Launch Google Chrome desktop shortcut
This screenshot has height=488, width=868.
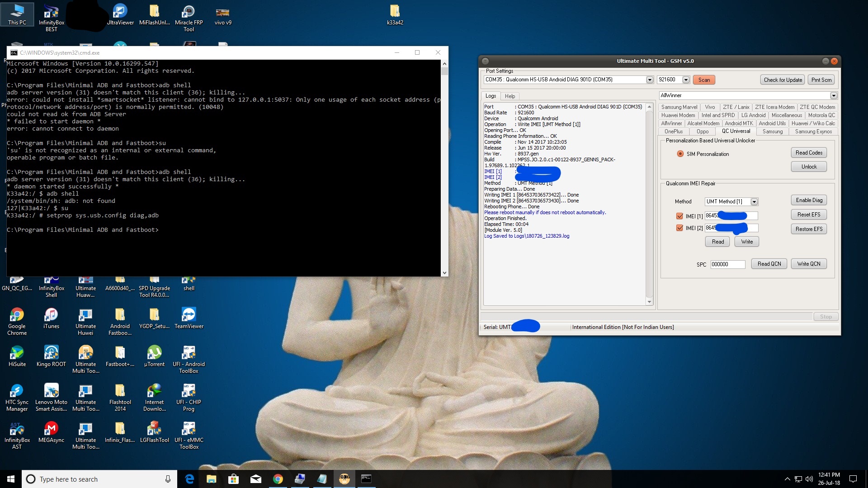click(x=17, y=322)
